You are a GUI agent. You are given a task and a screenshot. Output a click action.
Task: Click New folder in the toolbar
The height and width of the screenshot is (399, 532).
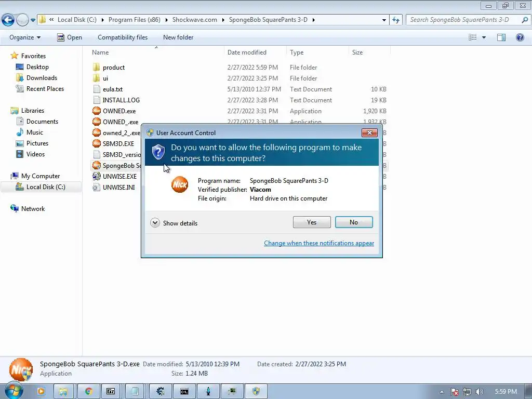coord(178,37)
